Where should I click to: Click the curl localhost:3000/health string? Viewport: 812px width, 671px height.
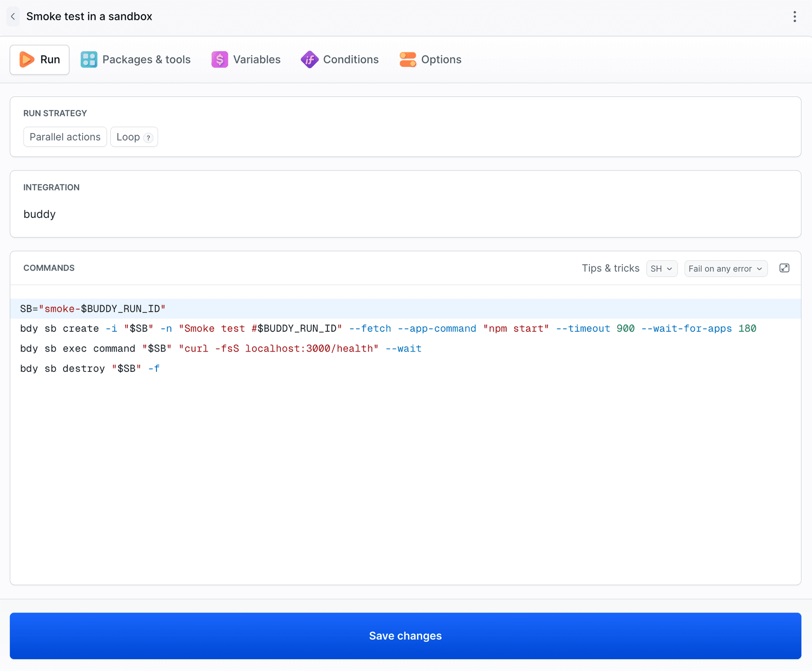tap(279, 349)
